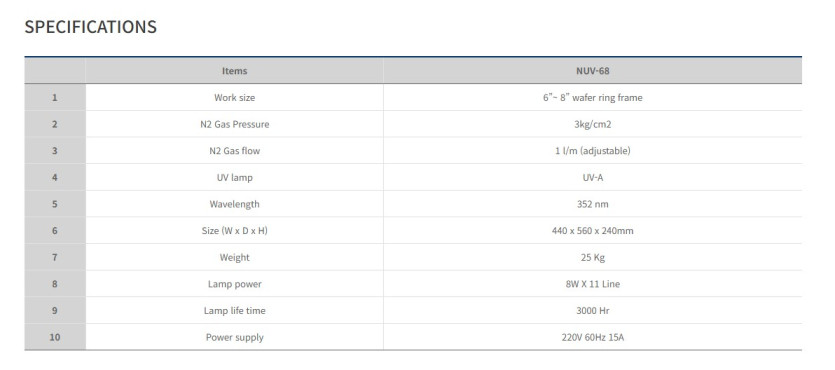Viewport: 835px width, 370px height.
Task: Select the Lamp power row label
Action: coord(234,284)
